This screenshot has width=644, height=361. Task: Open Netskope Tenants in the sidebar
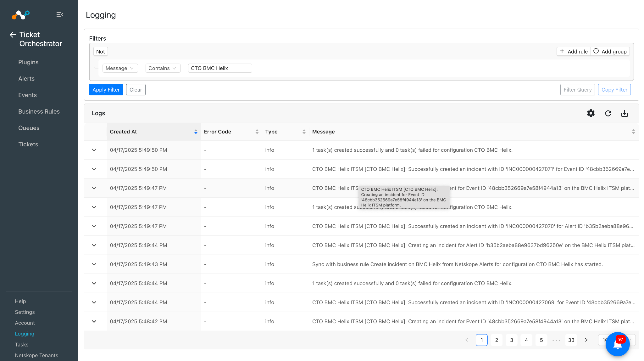click(36, 355)
